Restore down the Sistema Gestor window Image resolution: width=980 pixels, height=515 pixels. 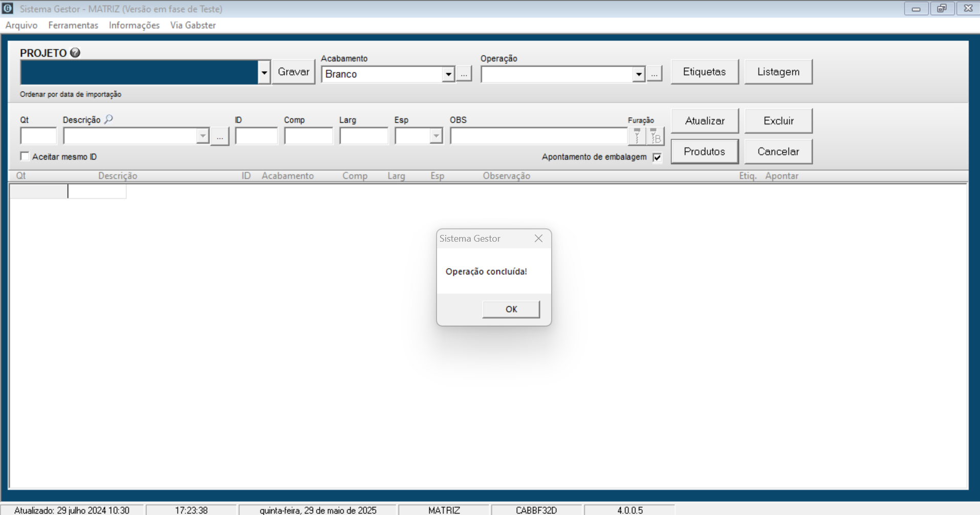click(x=942, y=9)
